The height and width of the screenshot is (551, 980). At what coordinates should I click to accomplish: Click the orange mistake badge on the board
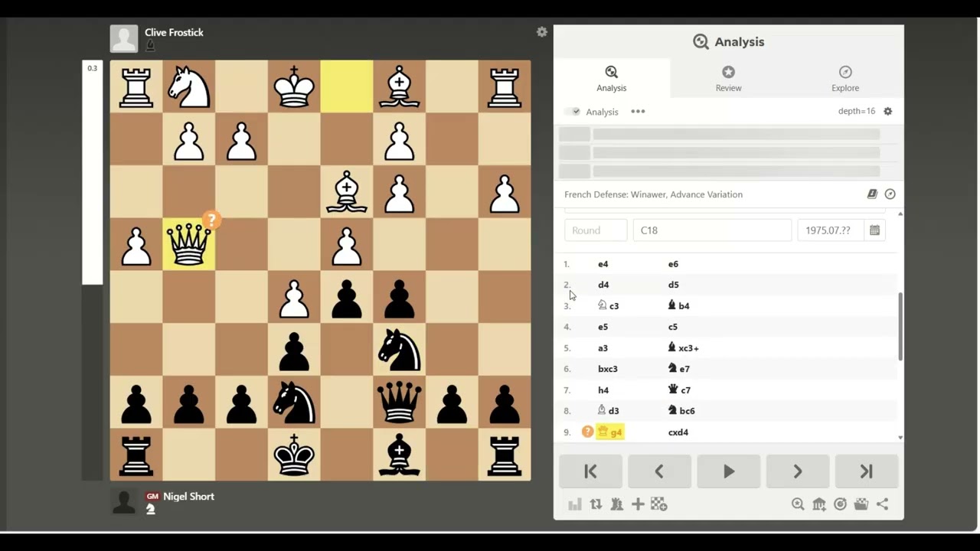[211, 220]
